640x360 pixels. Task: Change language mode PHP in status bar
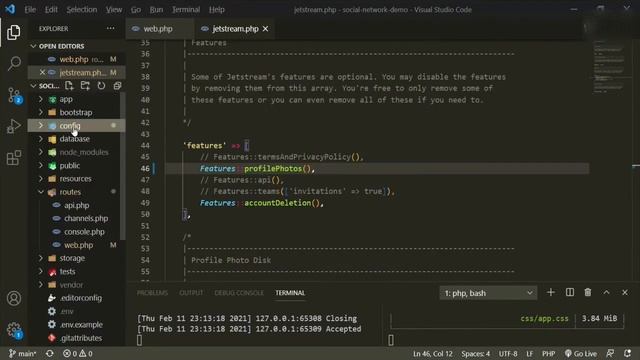(x=548, y=353)
